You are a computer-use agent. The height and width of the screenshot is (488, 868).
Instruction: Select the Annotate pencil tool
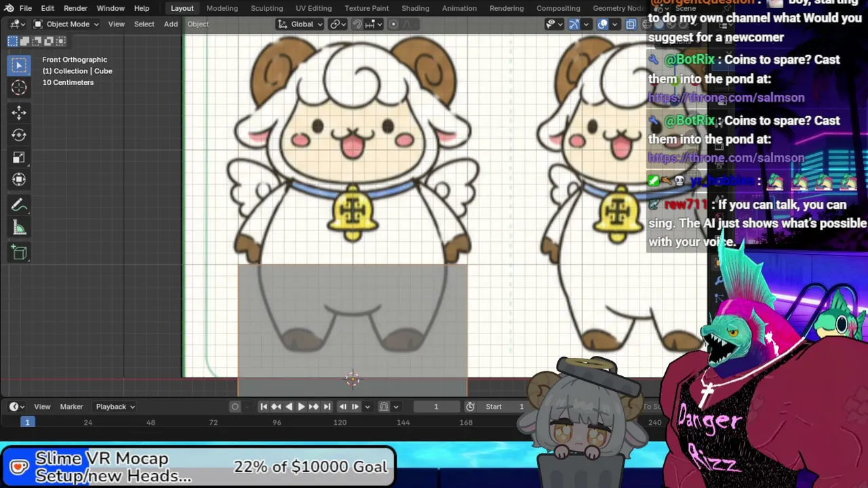click(x=19, y=205)
